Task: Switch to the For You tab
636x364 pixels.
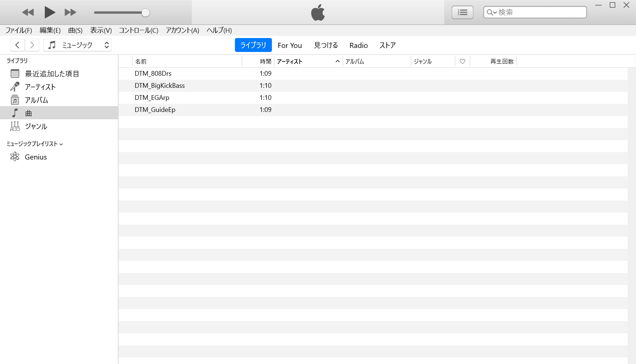Action: pos(290,45)
